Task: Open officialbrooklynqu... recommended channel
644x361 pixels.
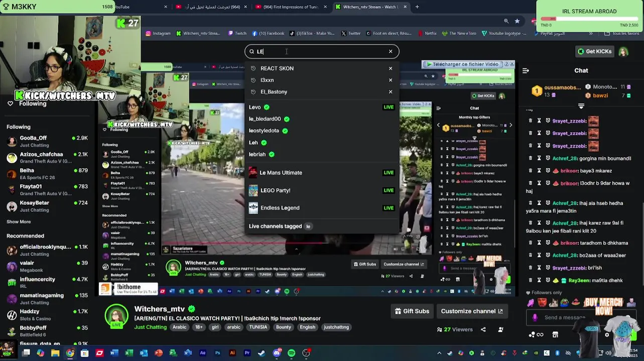Action: (x=48, y=250)
